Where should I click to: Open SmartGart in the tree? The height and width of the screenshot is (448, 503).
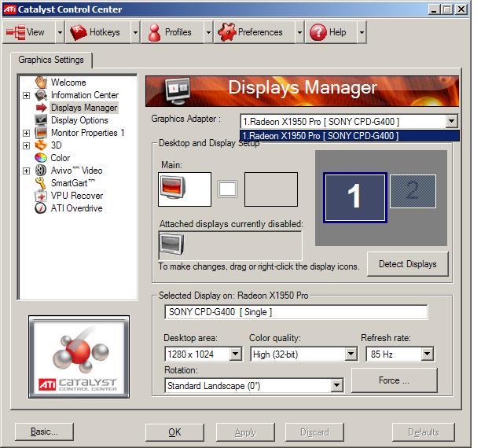pyautogui.click(x=73, y=183)
